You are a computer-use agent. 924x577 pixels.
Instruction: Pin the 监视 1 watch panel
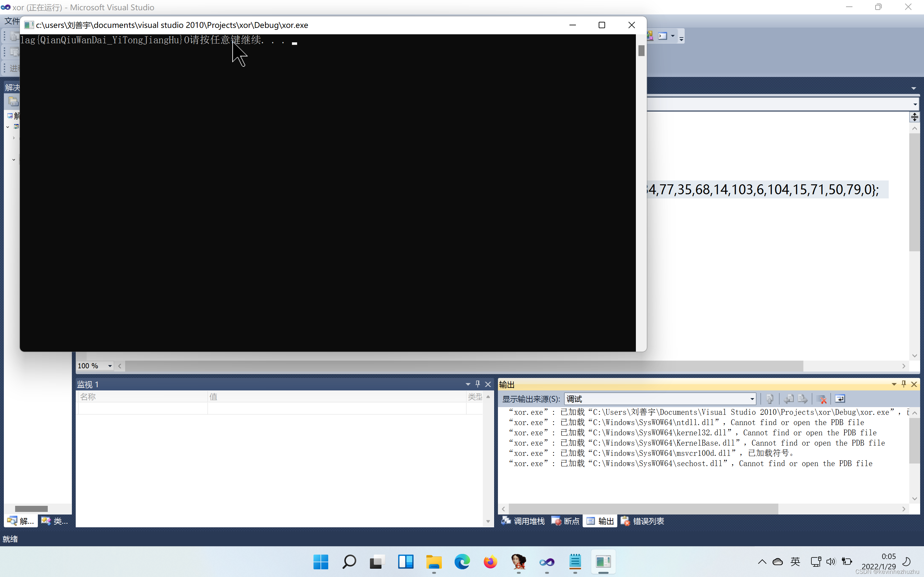[478, 384]
